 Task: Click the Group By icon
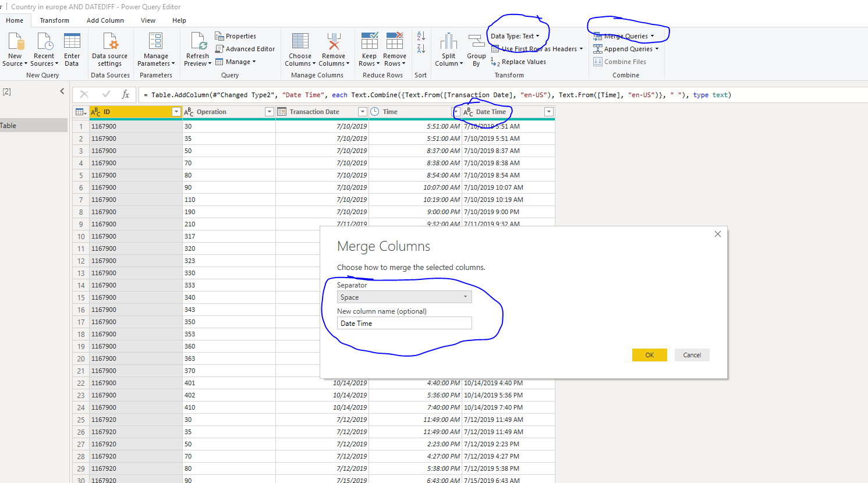(476, 42)
